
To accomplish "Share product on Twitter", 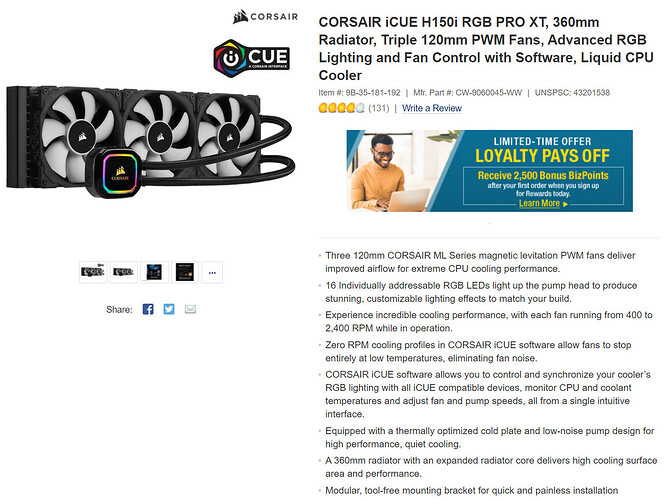I will click(x=169, y=309).
